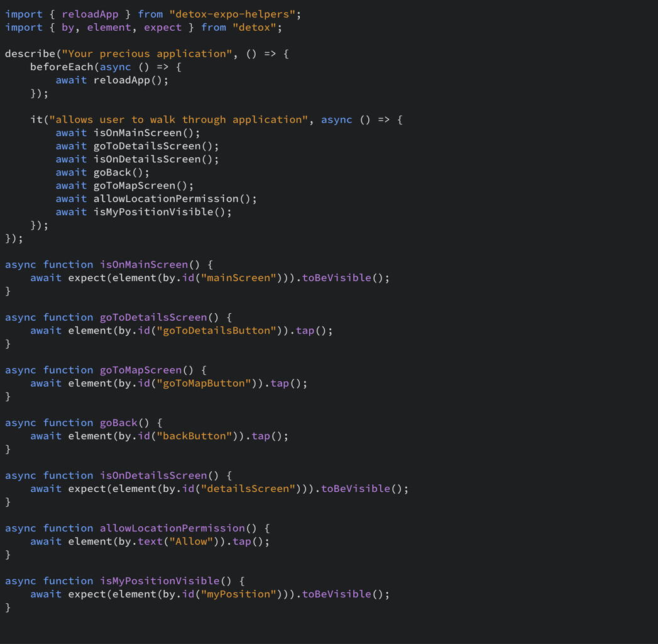Click the await allowLocationPermission(); call
Screen dimensions: 658x644
(x=156, y=199)
